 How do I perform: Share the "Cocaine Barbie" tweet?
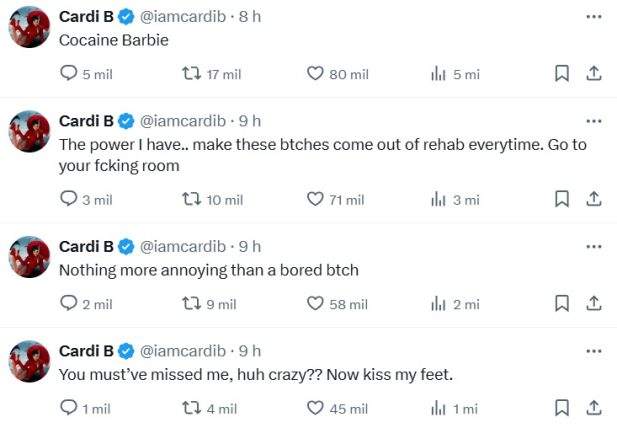point(593,74)
